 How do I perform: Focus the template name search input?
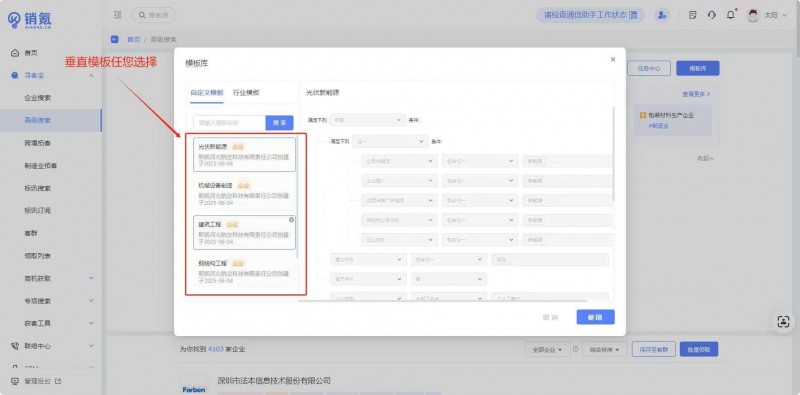(230, 122)
